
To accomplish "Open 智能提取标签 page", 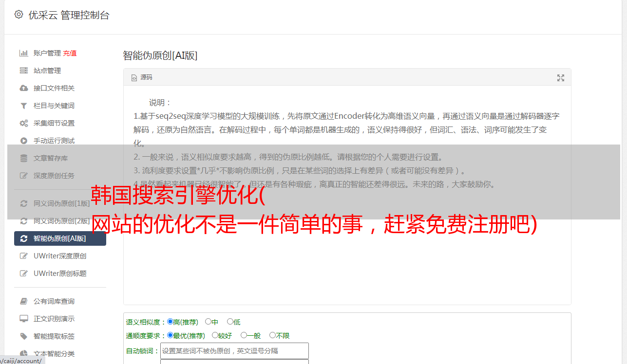I will pyautogui.click(x=54, y=336).
